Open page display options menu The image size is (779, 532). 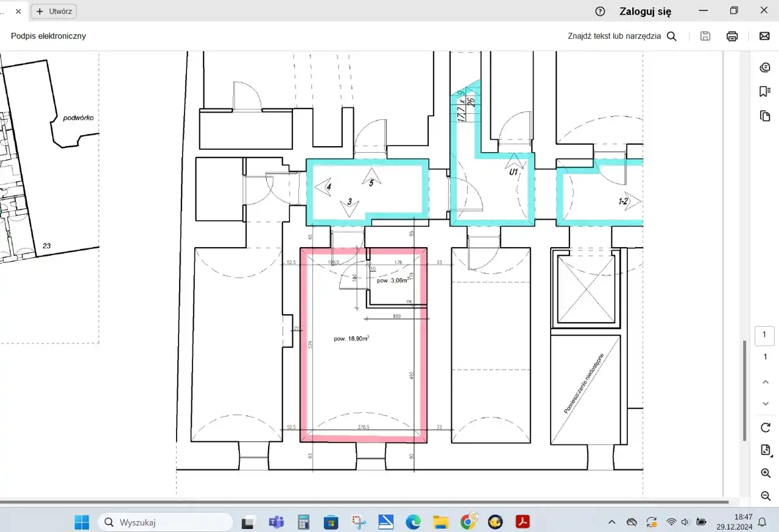tap(766, 450)
